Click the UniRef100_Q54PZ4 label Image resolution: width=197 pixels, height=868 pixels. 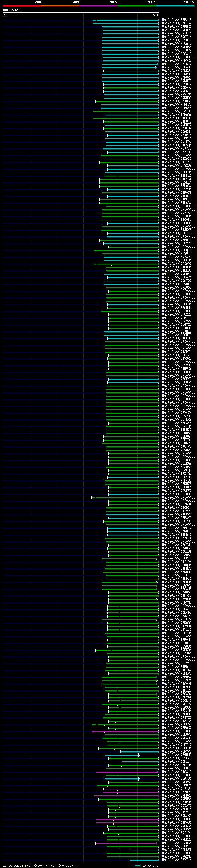tap(176, 135)
